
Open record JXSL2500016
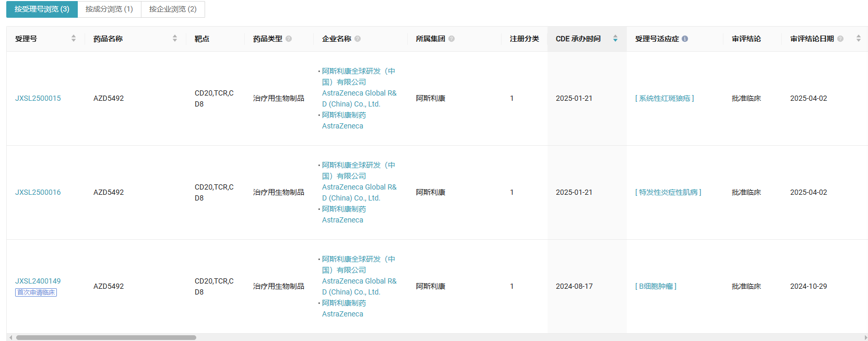(38, 192)
